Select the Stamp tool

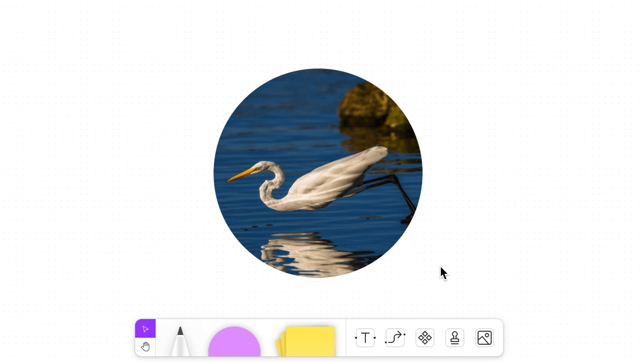point(454,338)
